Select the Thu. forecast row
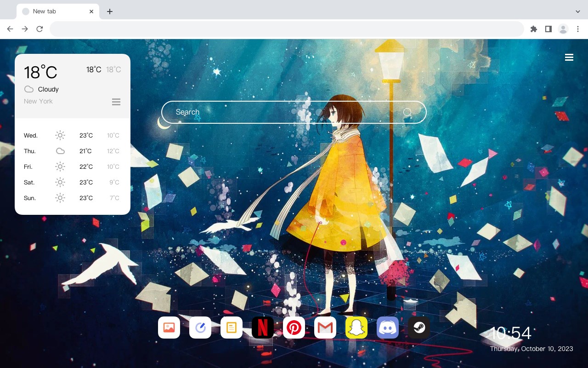This screenshot has height=368, width=588. click(73, 151)
